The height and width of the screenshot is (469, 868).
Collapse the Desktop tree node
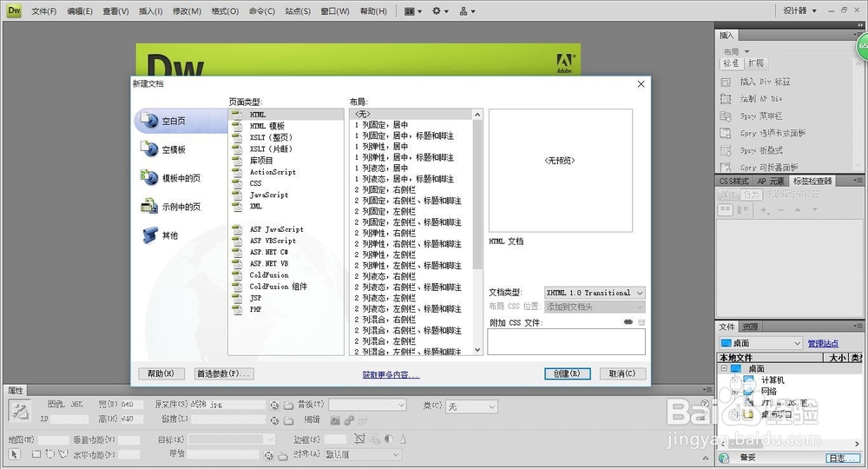[724, 368]
